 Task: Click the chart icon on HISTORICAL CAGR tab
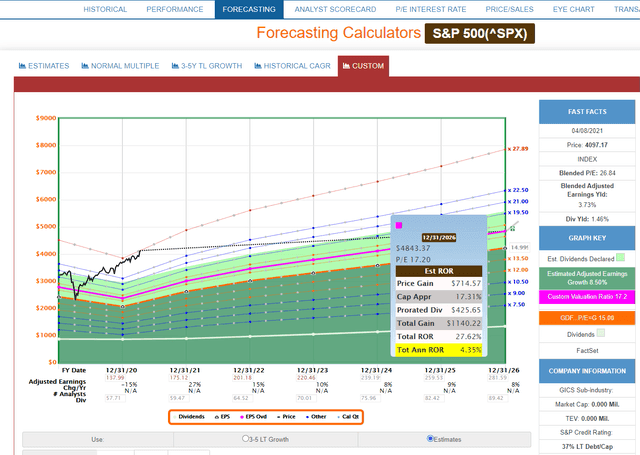(258, 66)
